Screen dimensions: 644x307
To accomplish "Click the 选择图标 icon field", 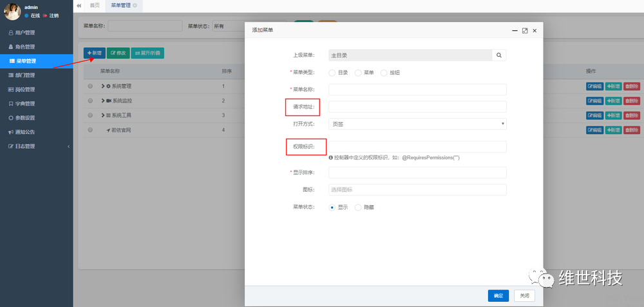I will pos(417,190).
